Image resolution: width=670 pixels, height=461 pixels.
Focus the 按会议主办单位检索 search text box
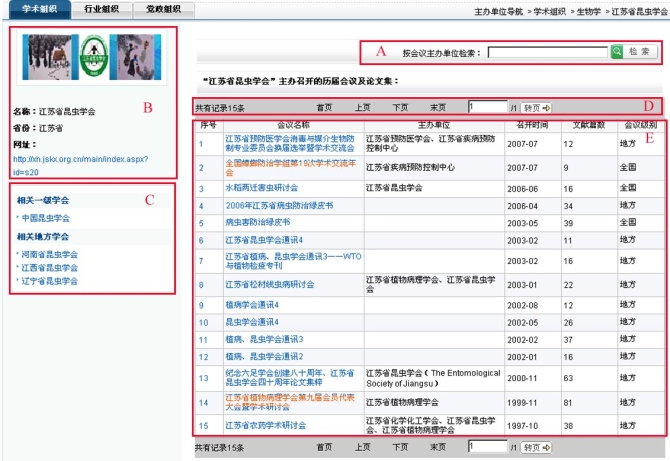pyautogui.click(x=548, y=52)
